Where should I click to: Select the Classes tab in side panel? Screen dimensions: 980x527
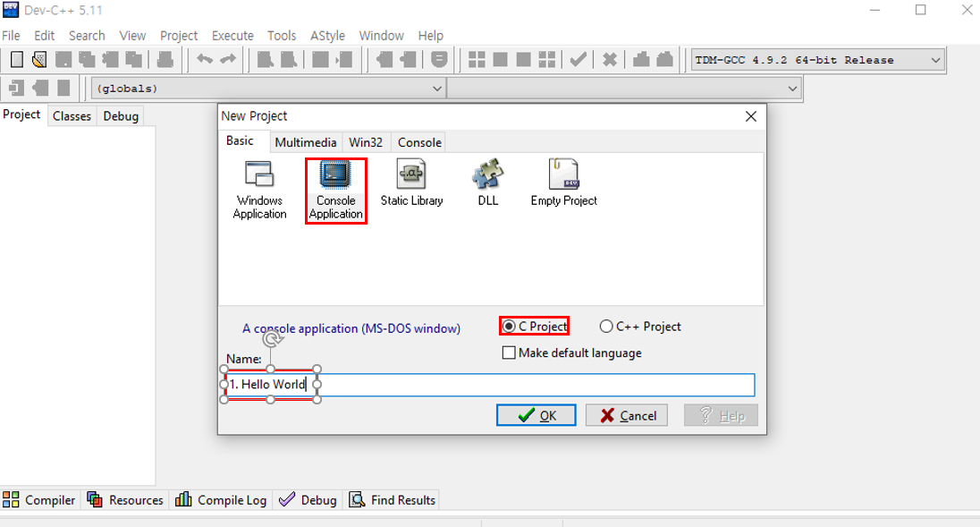tap(72, 116)
